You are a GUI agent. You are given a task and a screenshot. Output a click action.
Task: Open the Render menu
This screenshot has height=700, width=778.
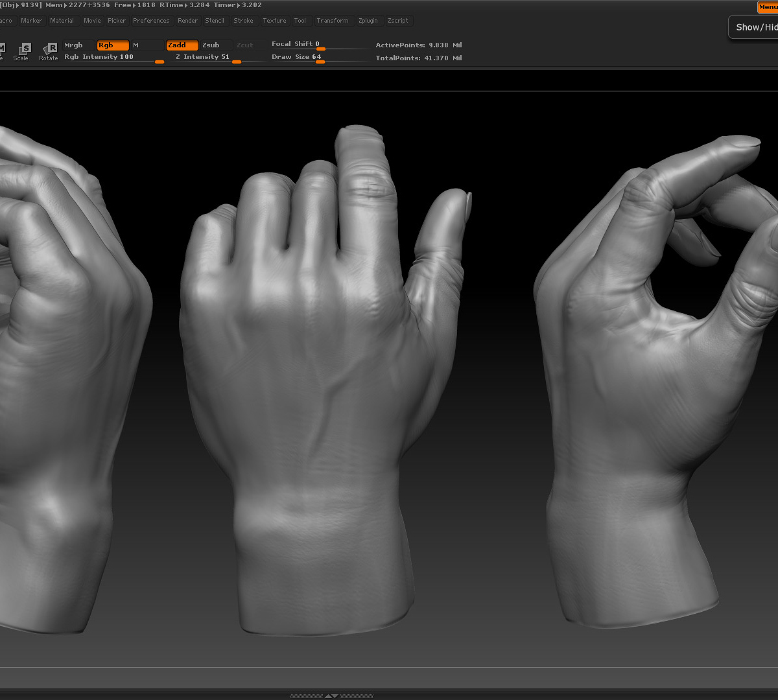[x=188, y=21]
